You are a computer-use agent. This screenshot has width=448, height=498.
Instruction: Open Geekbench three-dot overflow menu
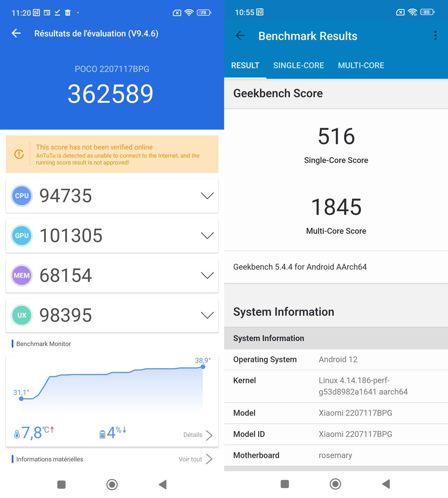pyautogui.click(x=435, y=36)
